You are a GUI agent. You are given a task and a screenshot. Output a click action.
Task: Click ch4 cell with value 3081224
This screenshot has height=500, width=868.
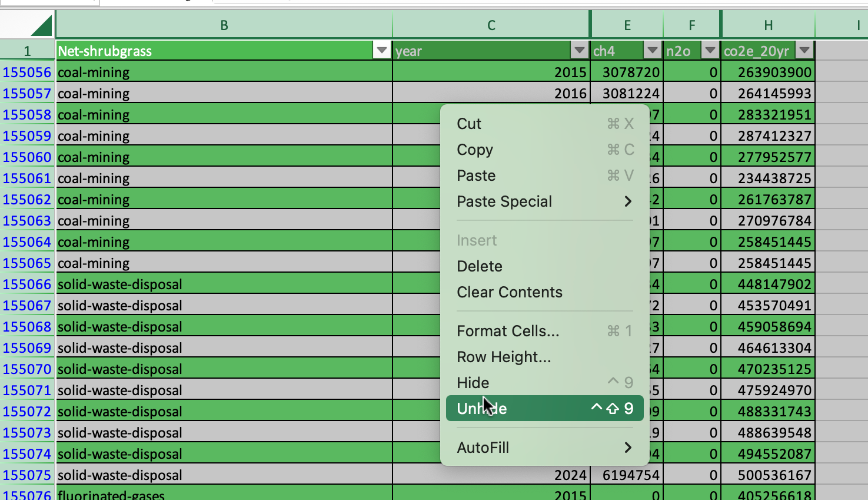pyautogui.click(x=627, y=94)
